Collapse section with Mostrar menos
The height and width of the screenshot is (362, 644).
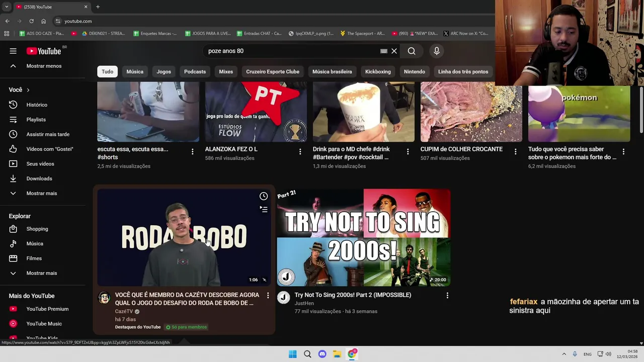43,66
